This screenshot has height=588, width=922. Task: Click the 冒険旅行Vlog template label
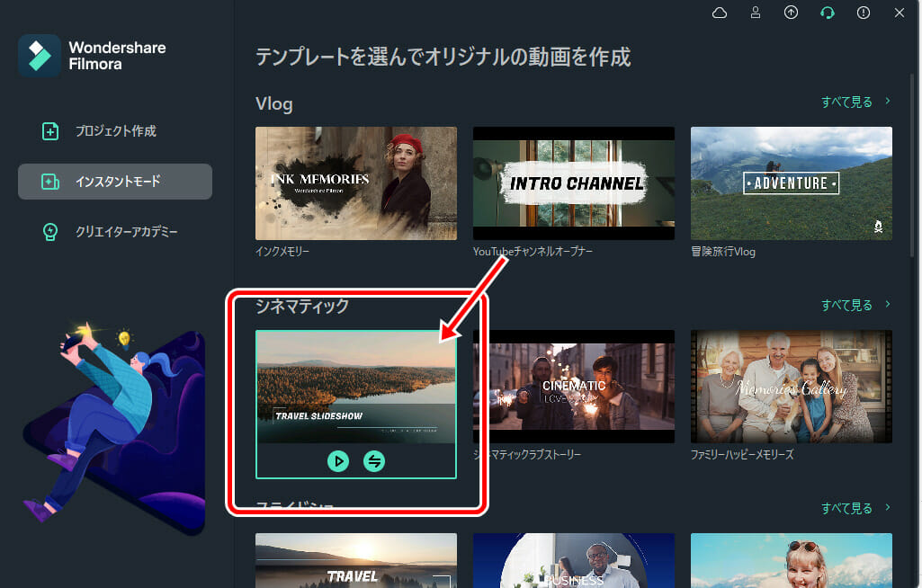pyautogui.click(x=722, y=252)
